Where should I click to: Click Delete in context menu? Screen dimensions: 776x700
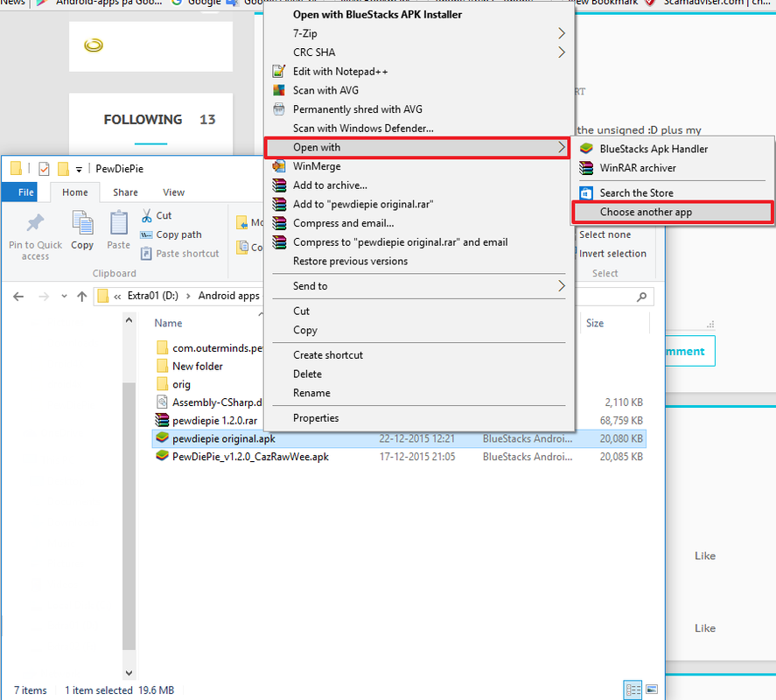point(419,374)
